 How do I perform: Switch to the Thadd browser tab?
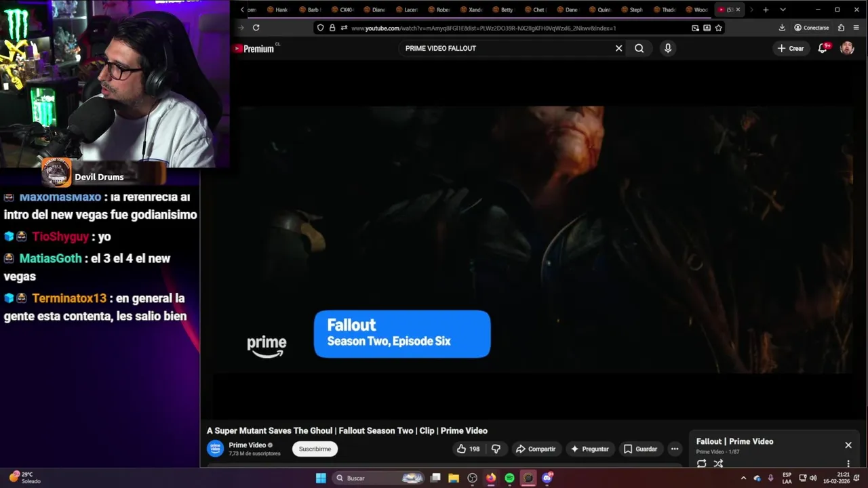[664, 9]
